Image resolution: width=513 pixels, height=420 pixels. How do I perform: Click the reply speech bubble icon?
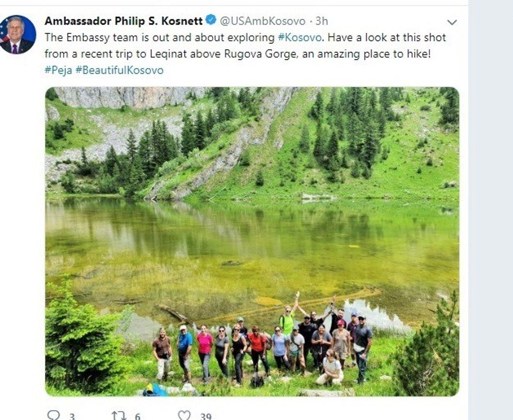point(53,416)
